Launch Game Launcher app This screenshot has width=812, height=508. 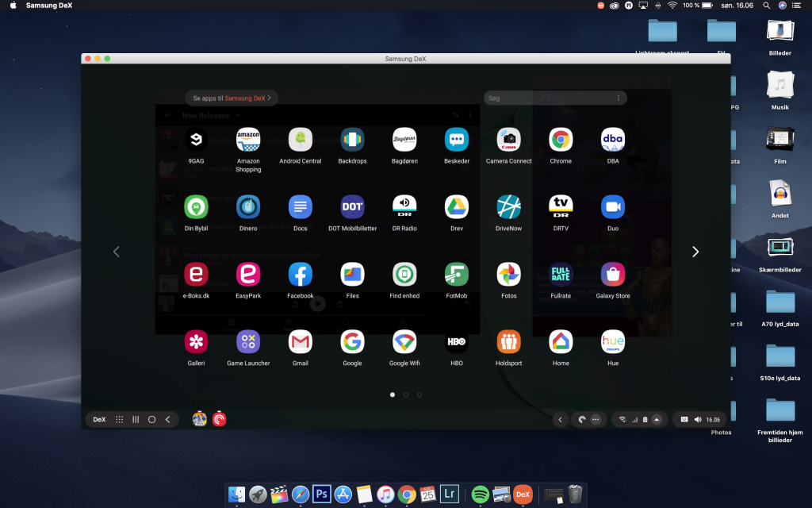tap(248, 341)
